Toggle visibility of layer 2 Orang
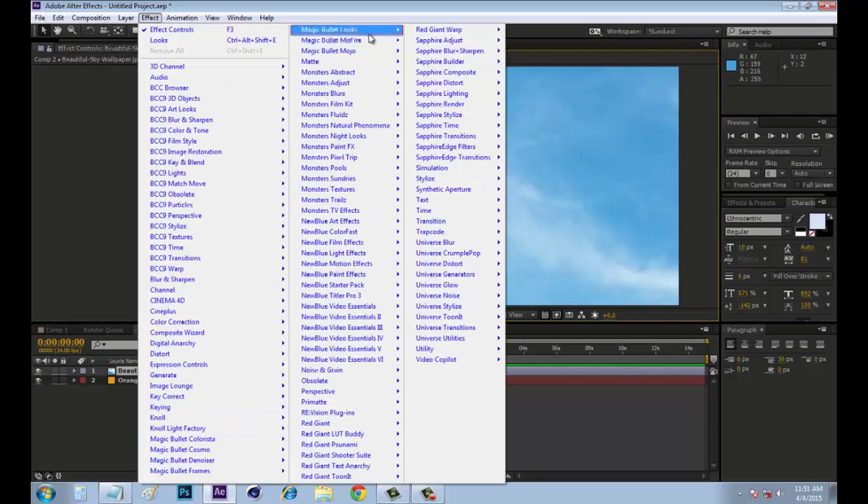Screen dimensions: 868x504 pos(38,380)
